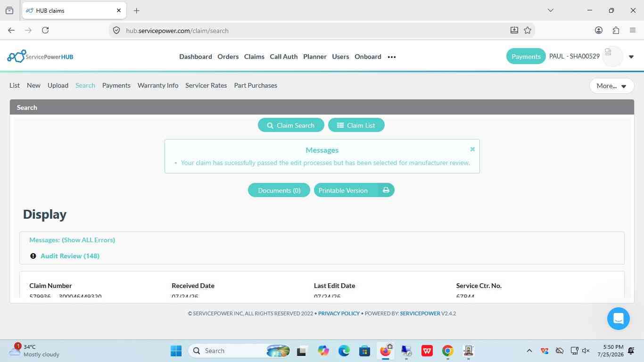Open the list all tabs chevron
This screenshot has height=362, width=644.
pos(550,10)
